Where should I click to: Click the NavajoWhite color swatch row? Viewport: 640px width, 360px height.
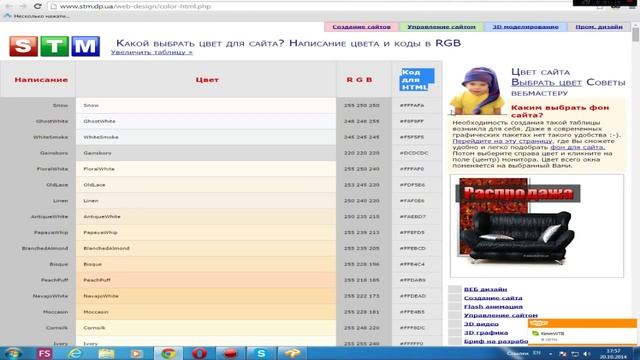[206, 296]
